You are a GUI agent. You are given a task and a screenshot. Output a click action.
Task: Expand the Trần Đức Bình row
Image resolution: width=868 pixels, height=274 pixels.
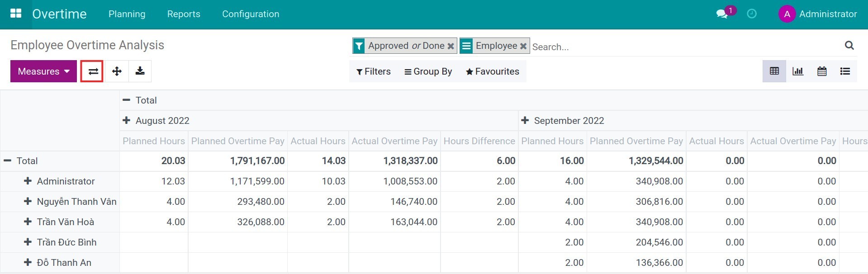[60, 242]
